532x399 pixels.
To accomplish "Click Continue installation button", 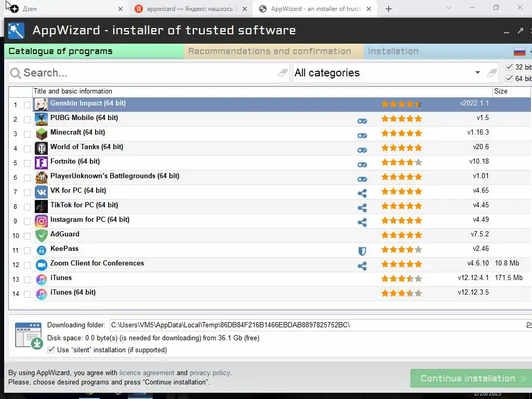I will (x=471, y=378).
